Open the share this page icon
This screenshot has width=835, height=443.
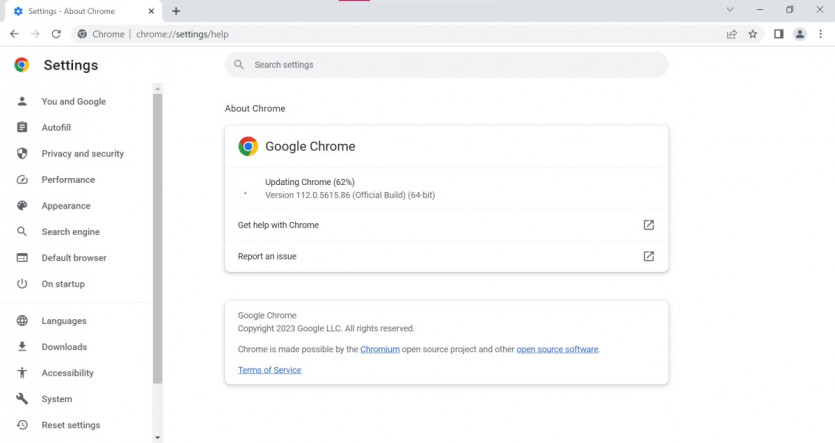click(732, 34)
